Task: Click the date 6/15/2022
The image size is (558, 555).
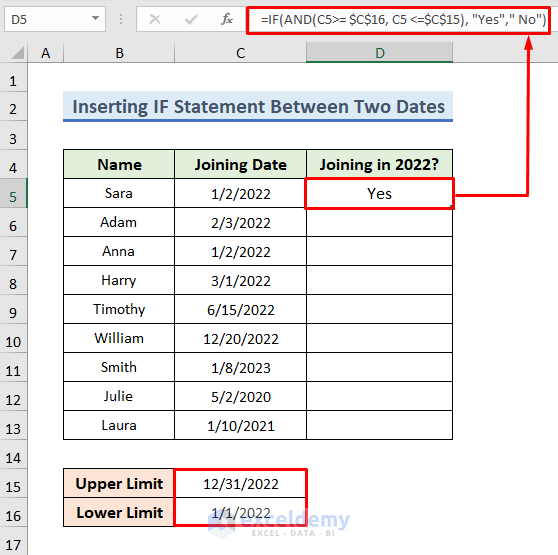Action: pos(241,310)
